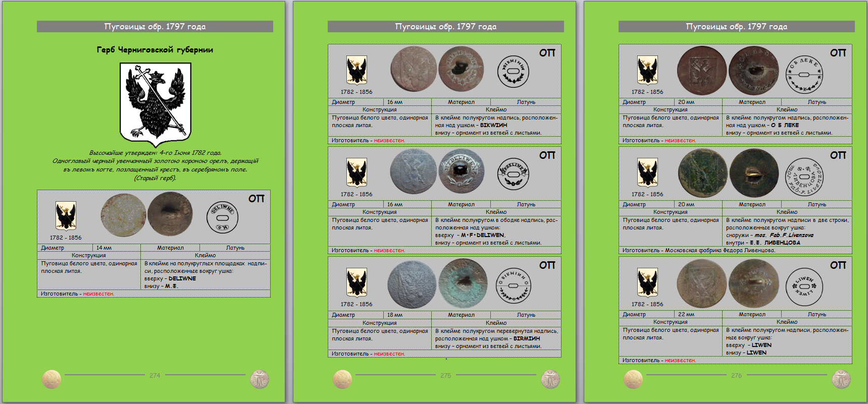Click the large Chernigov coat of arms image
This screenshot has width=868, height=404.
coord(155,104)
